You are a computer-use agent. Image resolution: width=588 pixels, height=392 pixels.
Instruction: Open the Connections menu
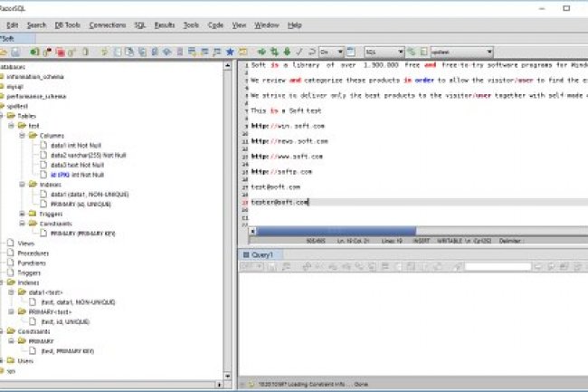[108, 24]
